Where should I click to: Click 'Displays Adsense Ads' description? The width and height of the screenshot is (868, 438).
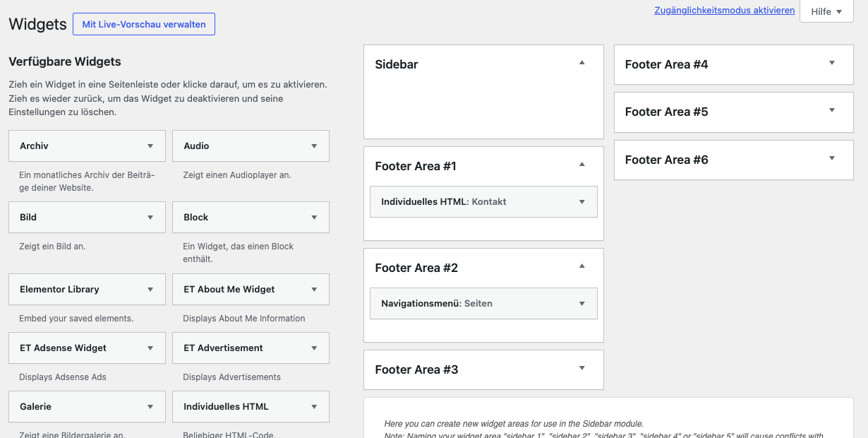point(63,377)
